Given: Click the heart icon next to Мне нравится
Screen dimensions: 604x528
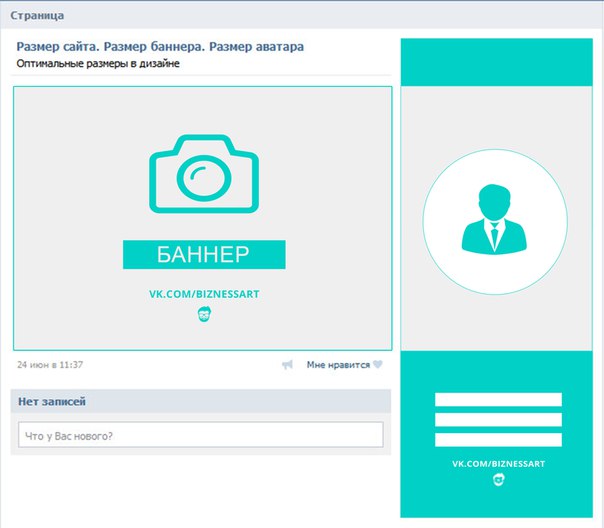Looking at the screenshot, I should click(x=378, y=364).
